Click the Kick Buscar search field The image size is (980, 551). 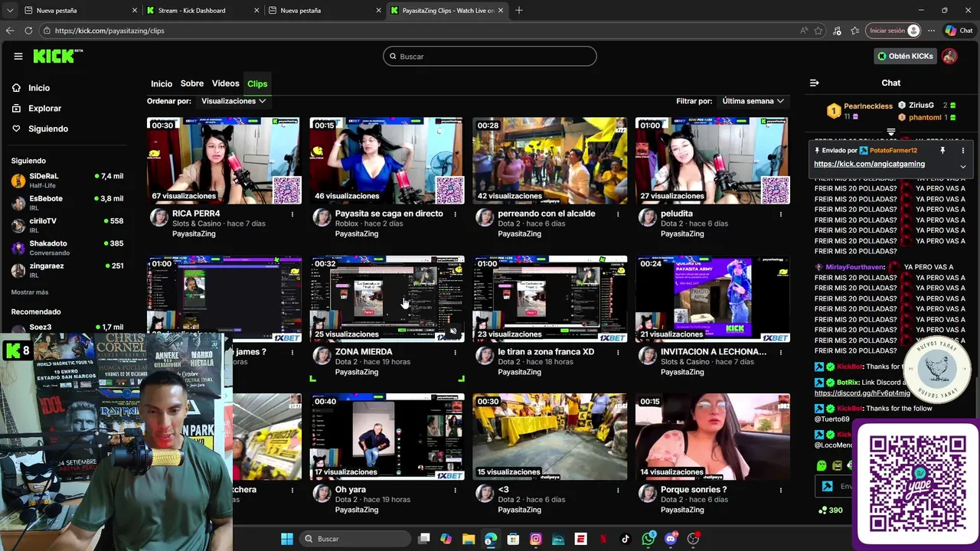[490, 56]
